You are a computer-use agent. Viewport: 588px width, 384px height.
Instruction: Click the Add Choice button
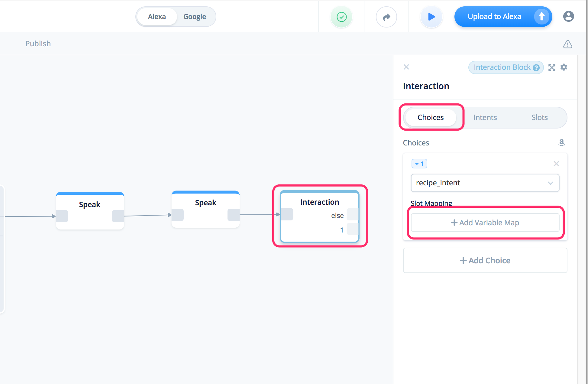(x=485, y=260)
